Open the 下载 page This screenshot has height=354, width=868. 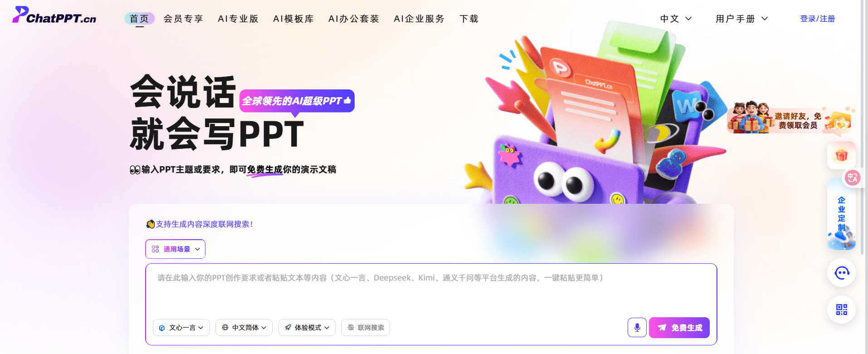[x=469, y=19]
